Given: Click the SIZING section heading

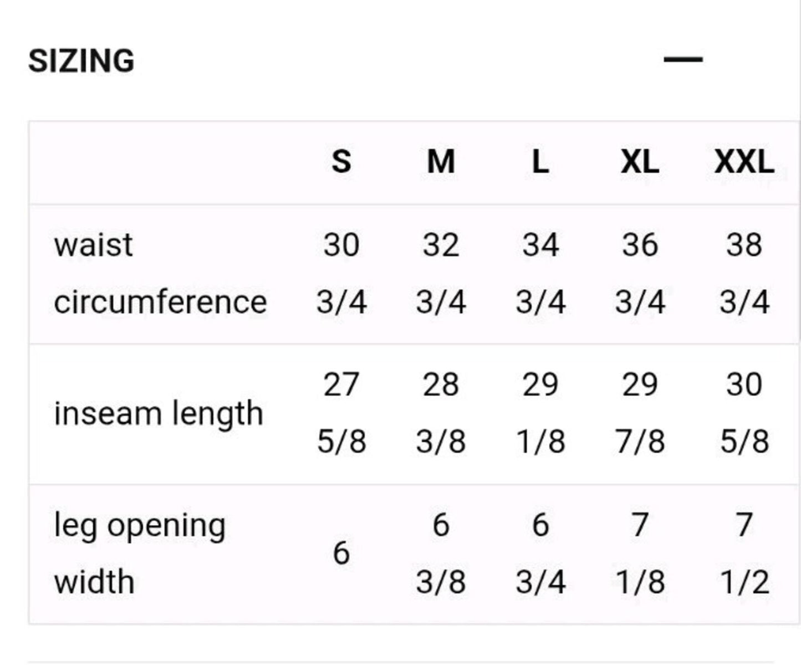Looking at the screenshot, I should click(x=81, y=61).
